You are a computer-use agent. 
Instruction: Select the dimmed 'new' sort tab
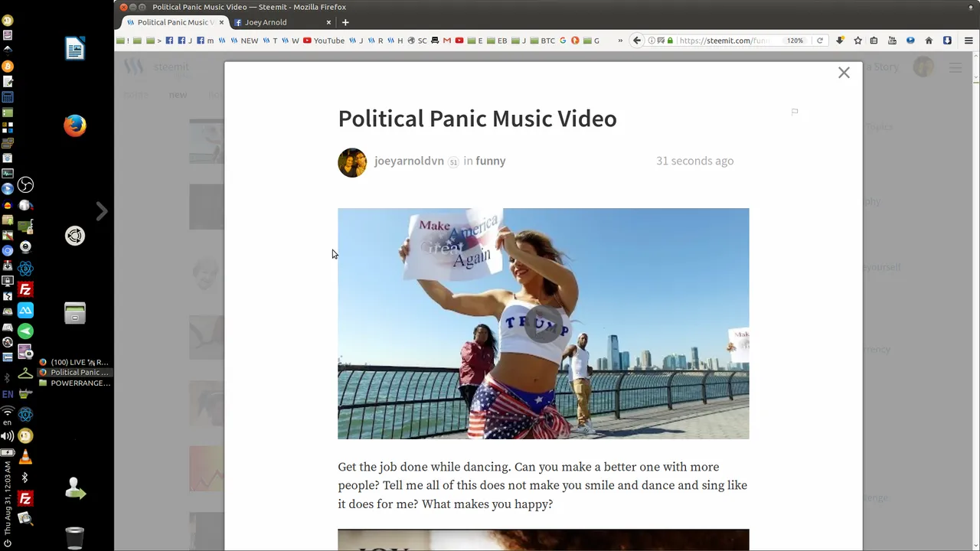[x=178, y=95]
